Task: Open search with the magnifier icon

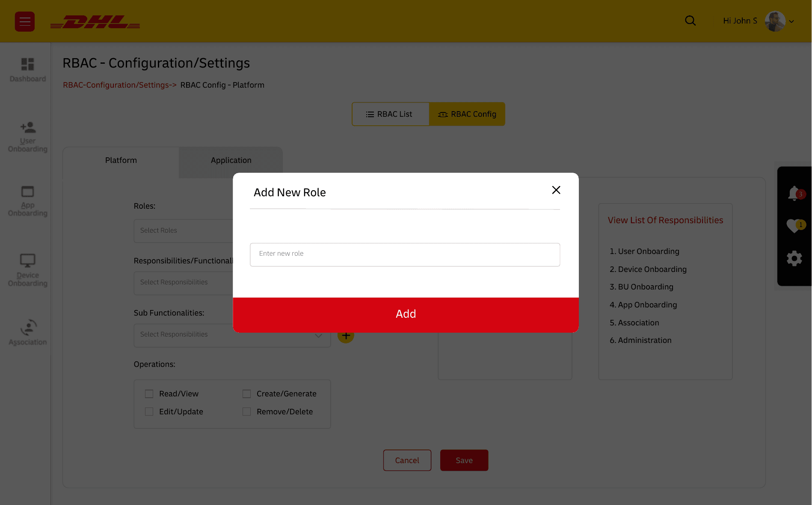Action: point(690,21)
